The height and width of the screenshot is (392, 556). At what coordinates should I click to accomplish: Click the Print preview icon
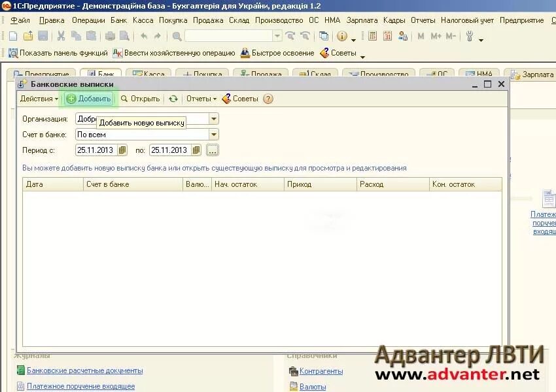[x=124, y=36]
